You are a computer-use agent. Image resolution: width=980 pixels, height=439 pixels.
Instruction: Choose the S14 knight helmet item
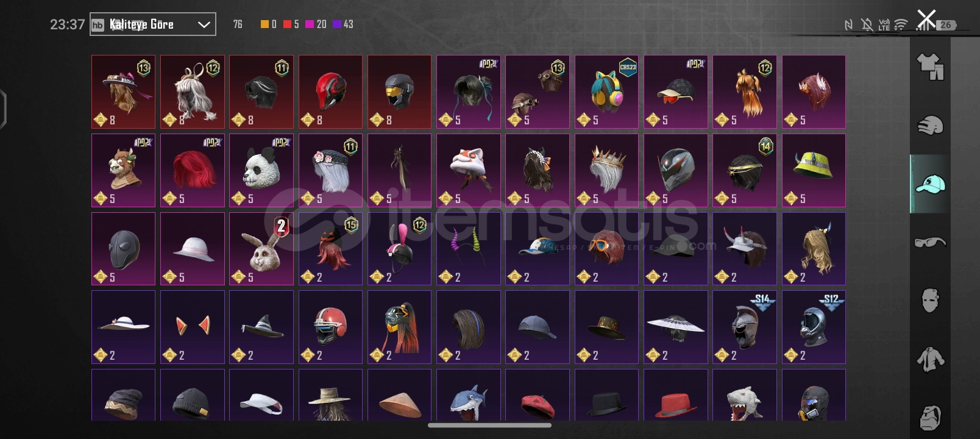745,327
